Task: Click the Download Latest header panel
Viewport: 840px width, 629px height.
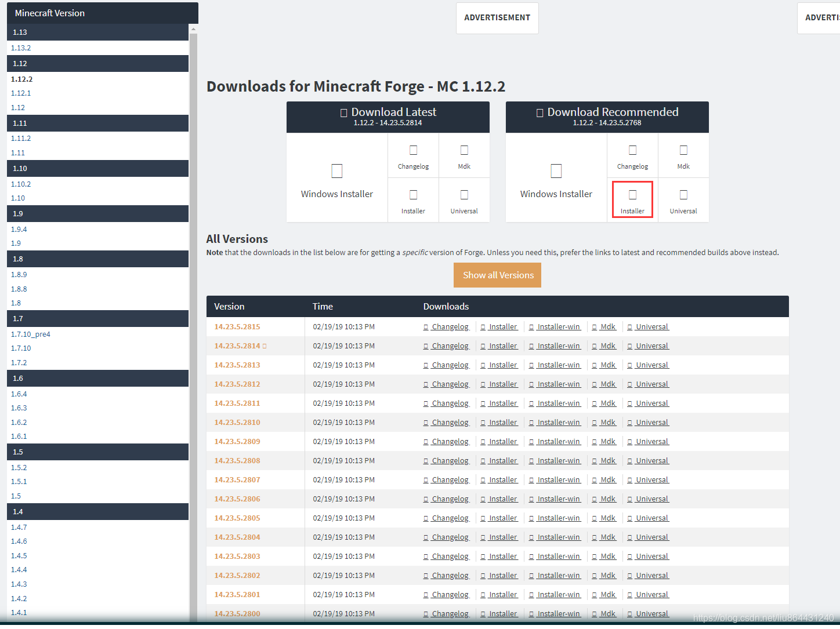Action: (x=388, y=117)
